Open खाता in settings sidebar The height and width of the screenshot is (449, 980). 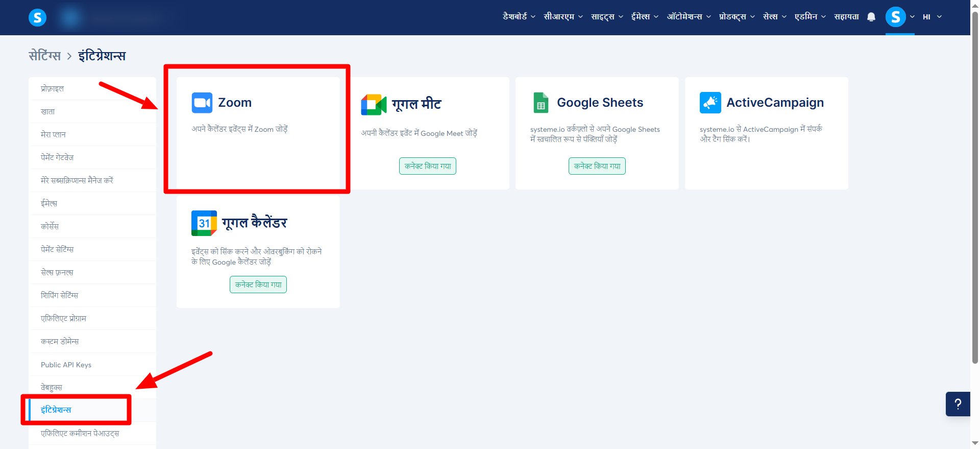[92, 111]
